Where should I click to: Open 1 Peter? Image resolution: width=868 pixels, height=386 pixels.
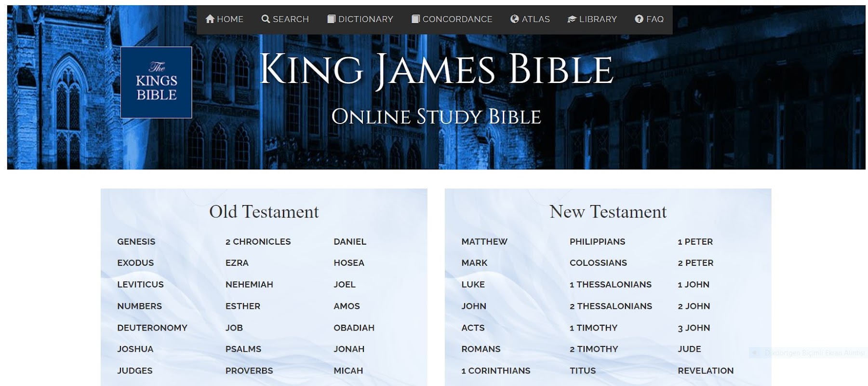(695, 242)
